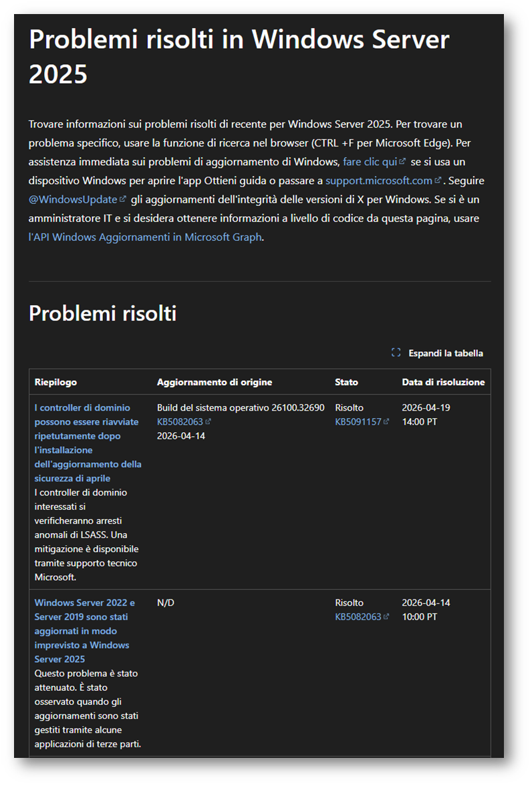Image resolution: width=532 pixels, height=786 pixels.
Task: Click the external-link icon next to KB5091157
Action: 386,421
